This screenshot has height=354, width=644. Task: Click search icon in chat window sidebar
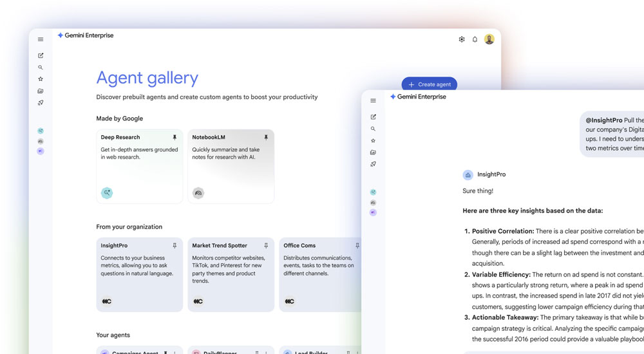tap(373, 129)
